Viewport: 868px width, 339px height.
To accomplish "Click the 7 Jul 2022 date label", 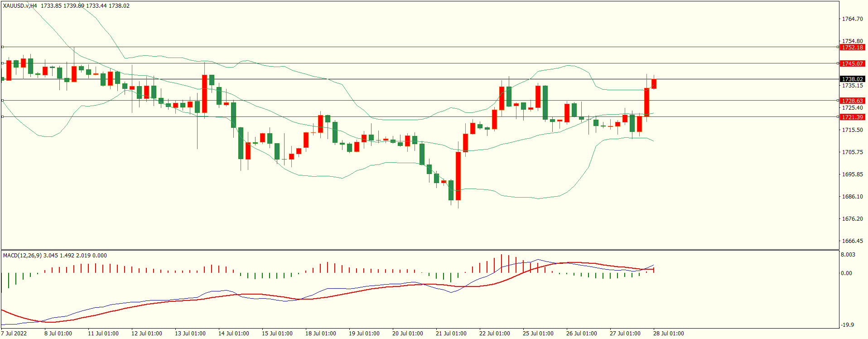I will [14, 334].
